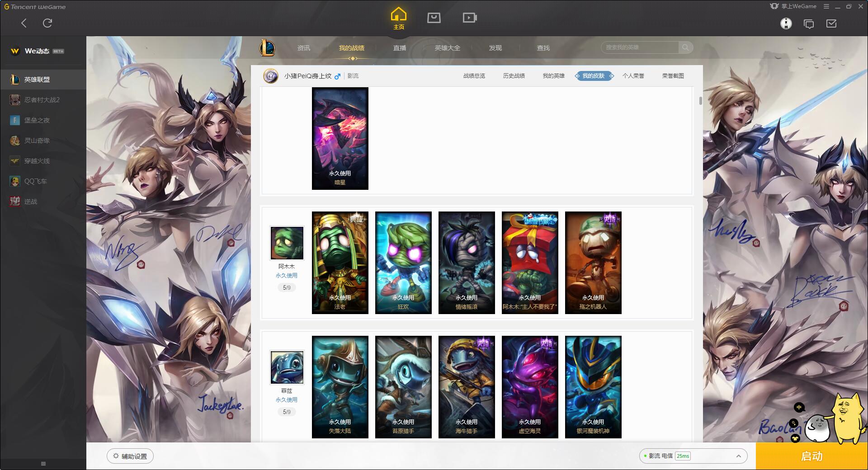Open the 我的皮肤 sub-tab
The height and width of the screenshot is (470, 868).
click(x=594, y=76)
